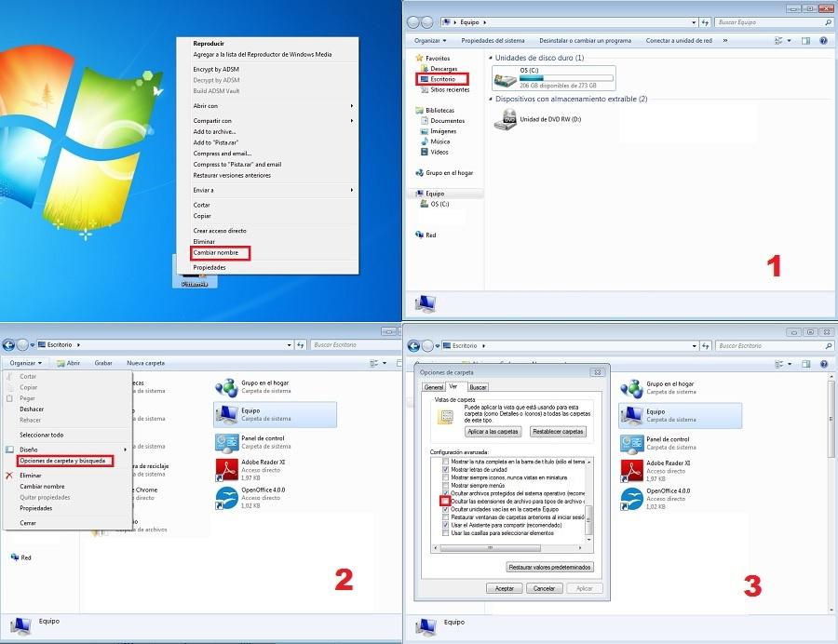This screenshot has height=644, width=838.
Task: Click the Música library icon in sidebar
Action: tap(425, 141)
